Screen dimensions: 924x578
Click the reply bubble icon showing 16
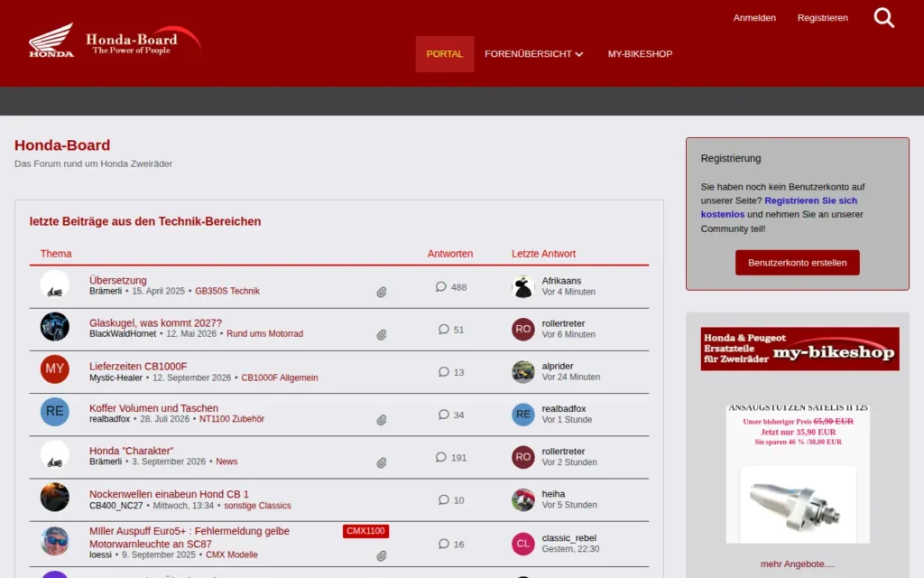pos(444,544)
